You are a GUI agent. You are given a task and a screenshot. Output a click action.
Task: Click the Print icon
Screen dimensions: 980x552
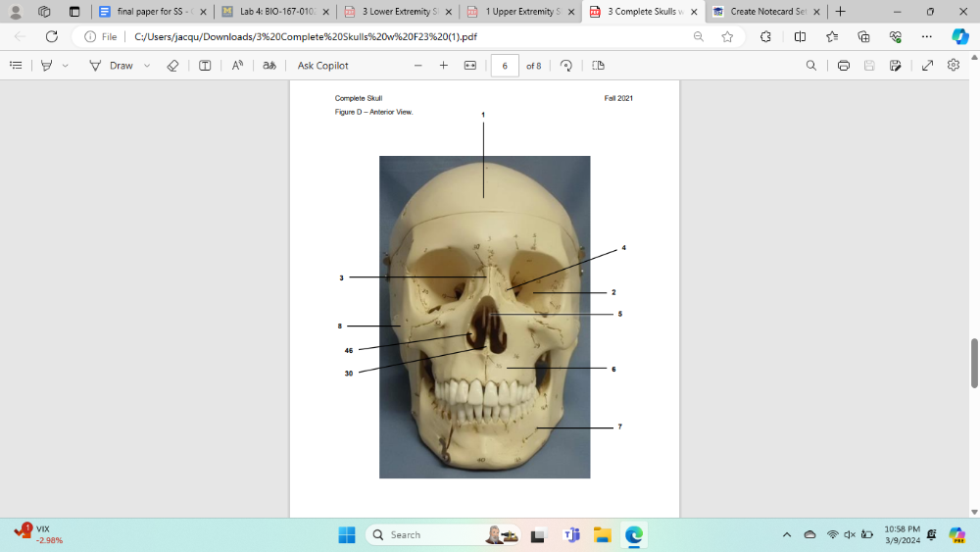(x=843, y=66)
